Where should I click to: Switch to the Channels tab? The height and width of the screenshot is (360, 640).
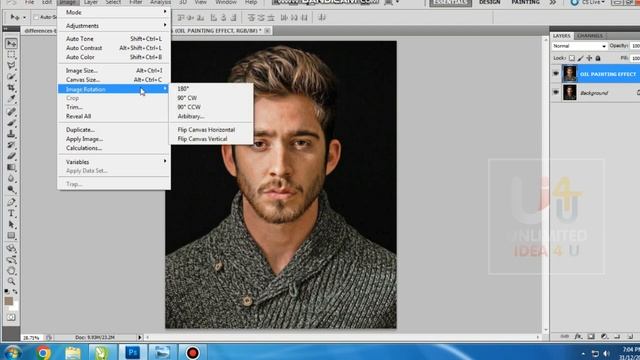(x=590, y=36)
